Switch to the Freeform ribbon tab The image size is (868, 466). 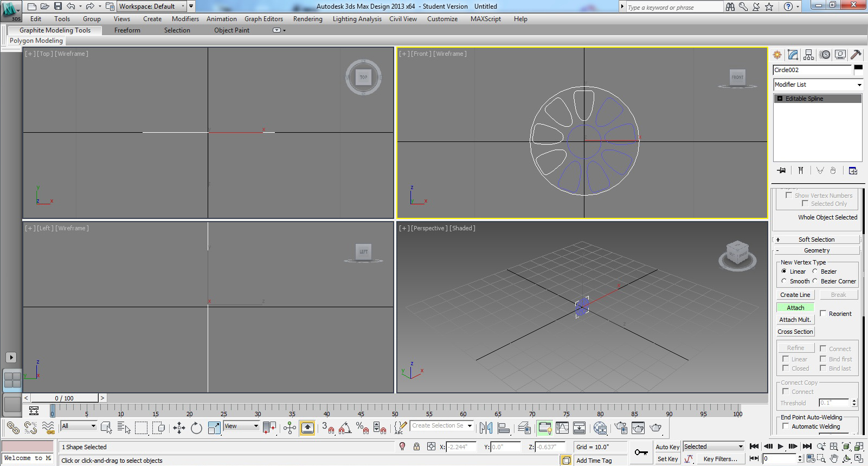click(127, 30)
